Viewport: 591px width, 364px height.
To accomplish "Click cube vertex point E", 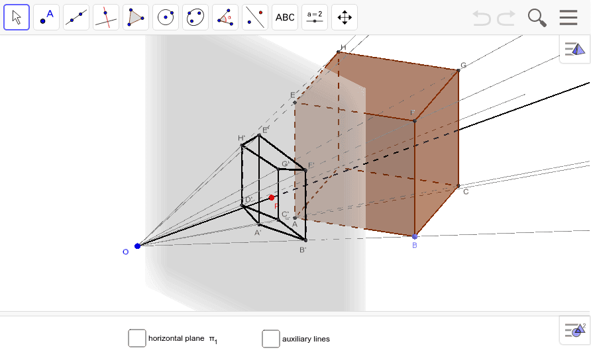I will tap(295, 103).
